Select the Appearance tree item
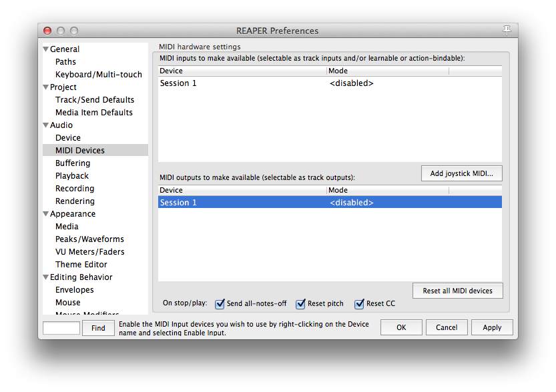This screenshot has height=392, width=556. pyautogui.click(x=73, y=214)
